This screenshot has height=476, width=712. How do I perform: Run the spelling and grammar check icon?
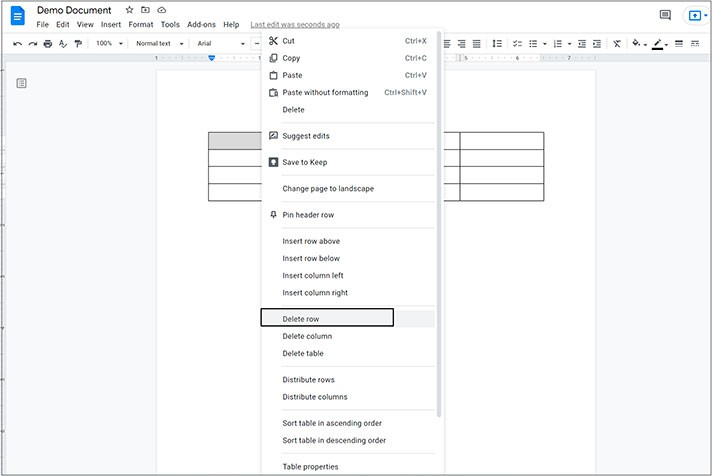click(x=63, y=44)
